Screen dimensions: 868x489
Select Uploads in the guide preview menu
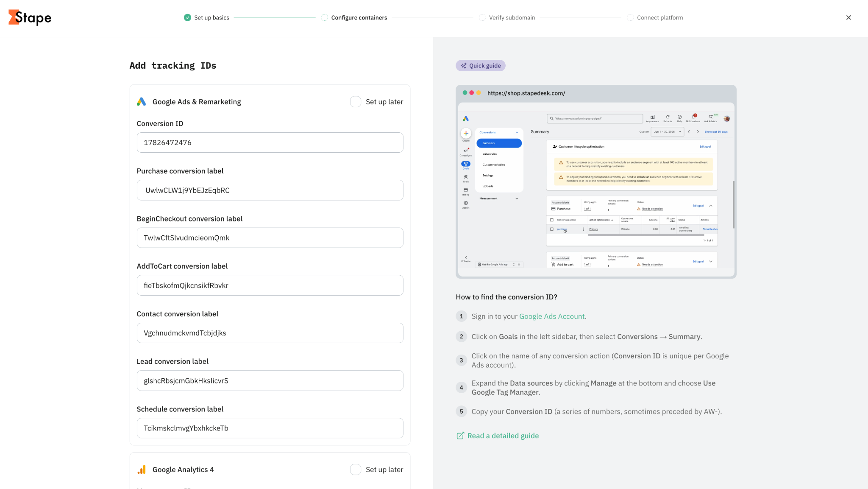[488, 186]
